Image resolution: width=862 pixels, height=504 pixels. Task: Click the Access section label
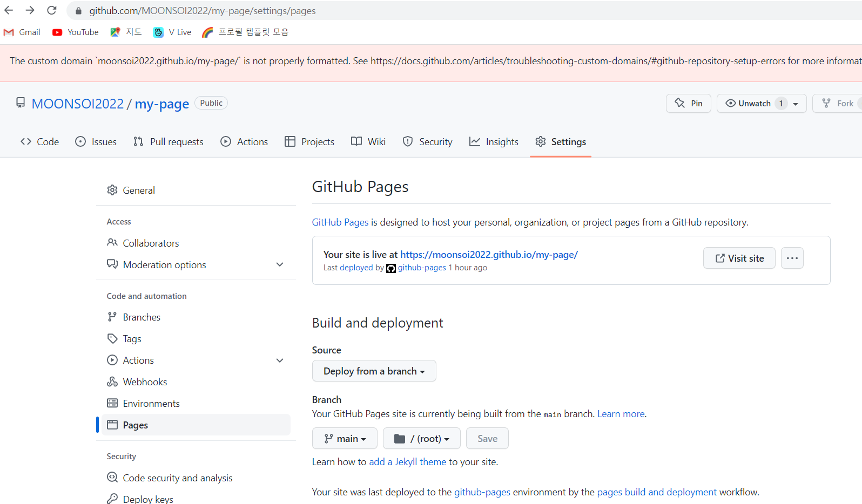pos(119,222)
